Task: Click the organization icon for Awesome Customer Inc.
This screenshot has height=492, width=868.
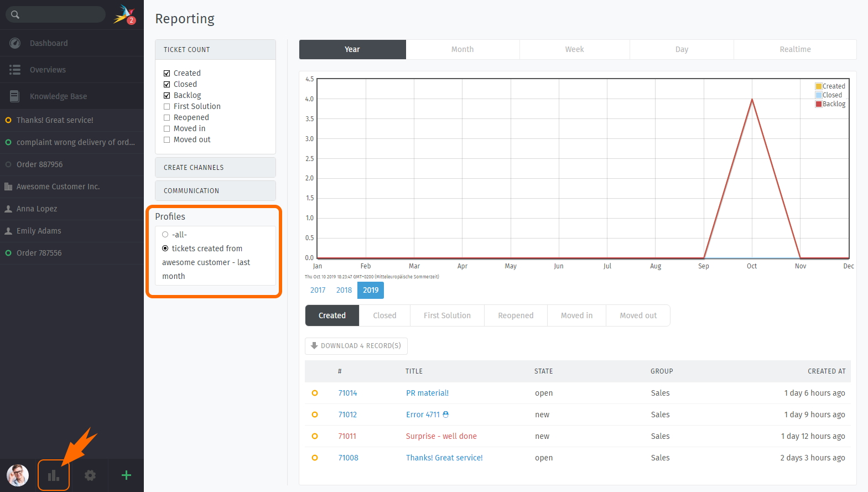Action: tap(8, 187)
